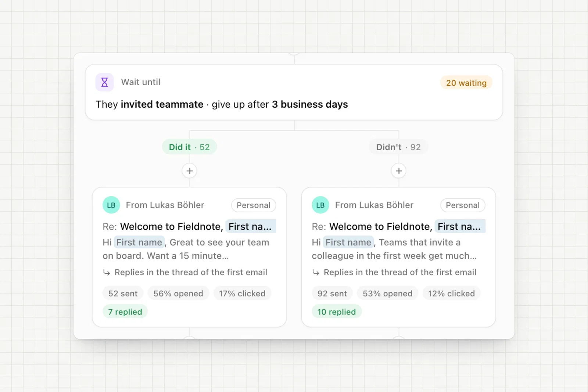The width and height of the screenshot is (588, 392).
Task: Add a step under Didn't branch
Action: point(399,171)
